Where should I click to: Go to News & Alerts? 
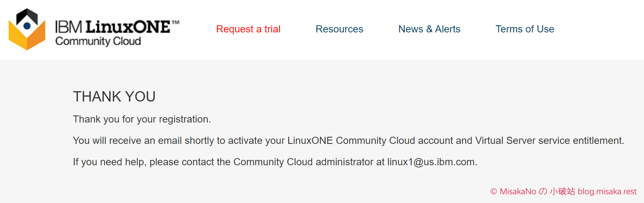pos(429,29)
